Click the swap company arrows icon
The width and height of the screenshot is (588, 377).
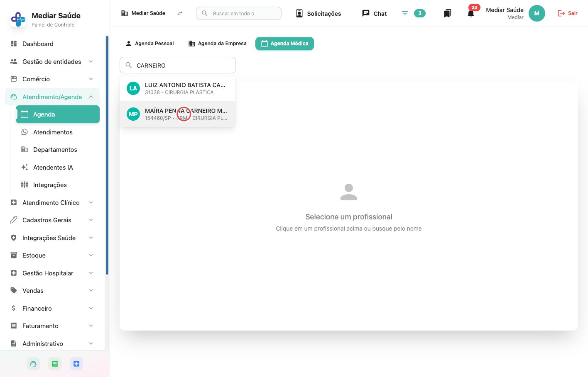(x=180, y=13)
